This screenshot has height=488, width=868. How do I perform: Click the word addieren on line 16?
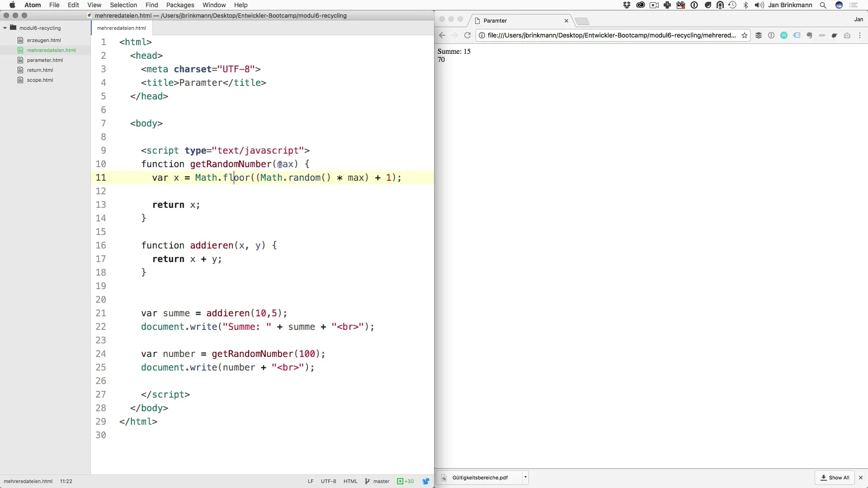click(212, 245)
